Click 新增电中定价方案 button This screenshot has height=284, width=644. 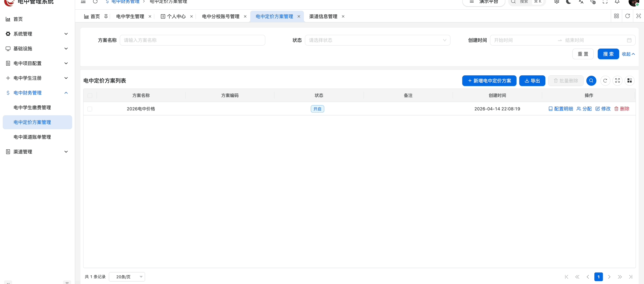pos(489,81)
